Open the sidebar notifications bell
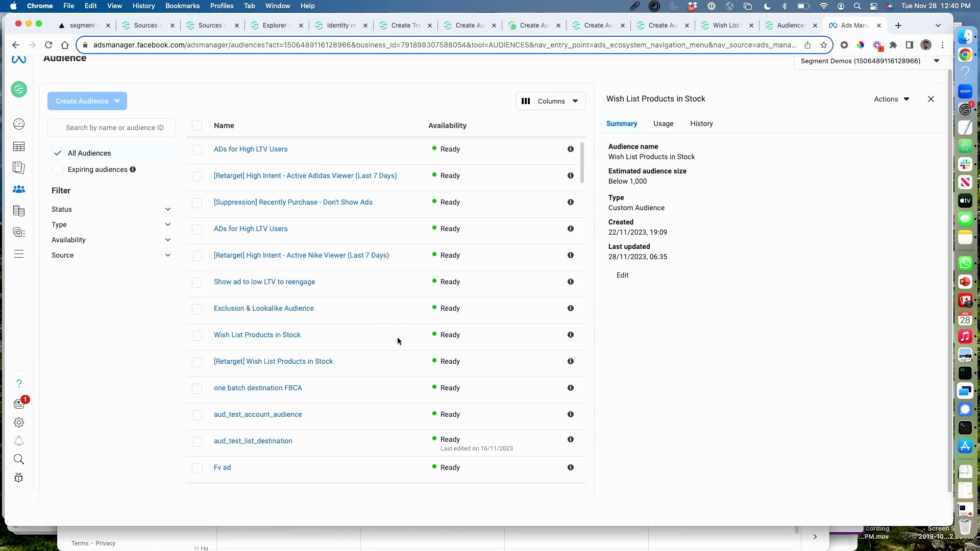The width and height of the screenshot is (980, 551). 19,441
